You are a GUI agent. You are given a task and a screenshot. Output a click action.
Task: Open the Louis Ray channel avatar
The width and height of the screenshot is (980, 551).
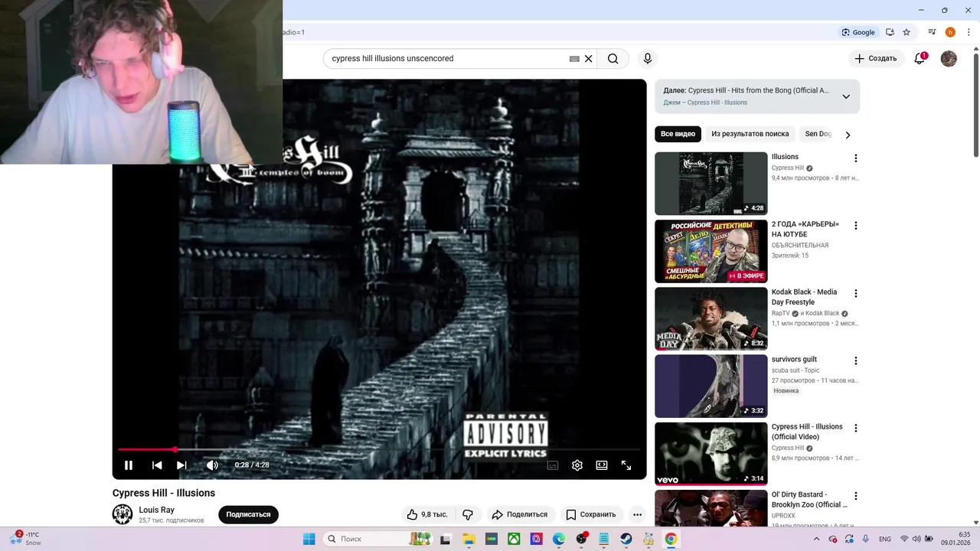pyautogui.click(x=122, y=514)
